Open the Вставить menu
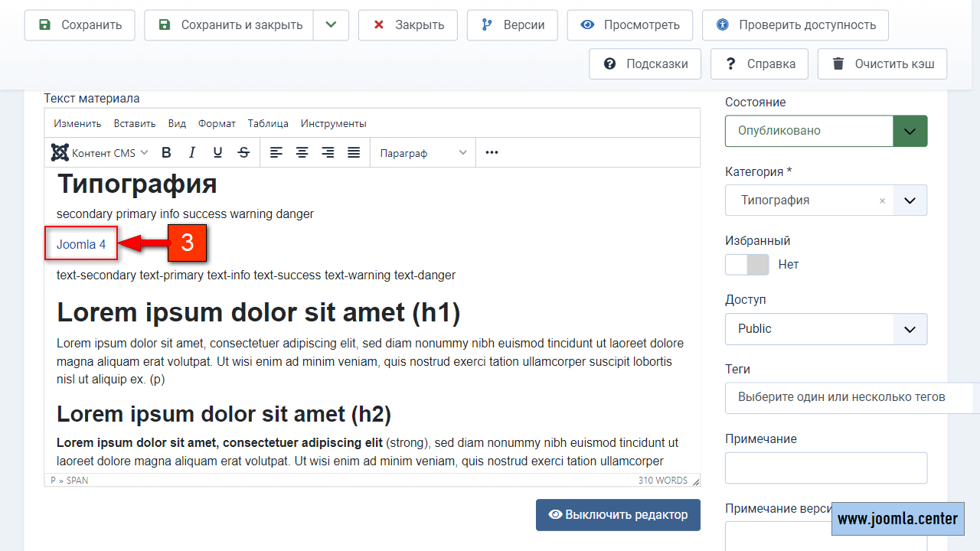 click(135, 123)
